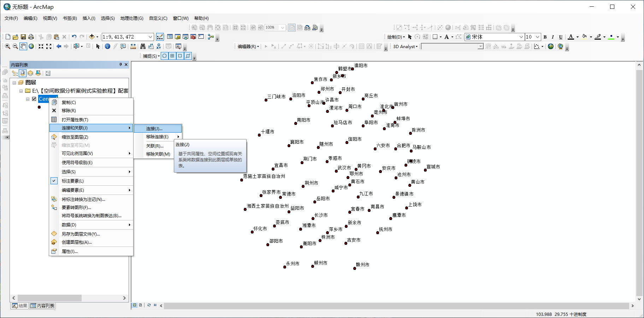Click the Add Data button

[x=91, y=37]
